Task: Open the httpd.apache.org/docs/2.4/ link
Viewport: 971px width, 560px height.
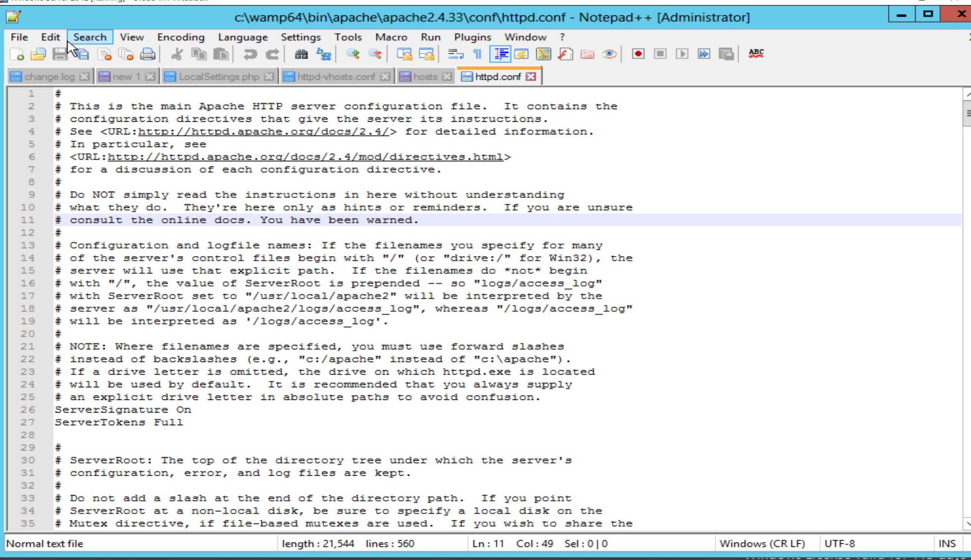Action: point(264,132)
